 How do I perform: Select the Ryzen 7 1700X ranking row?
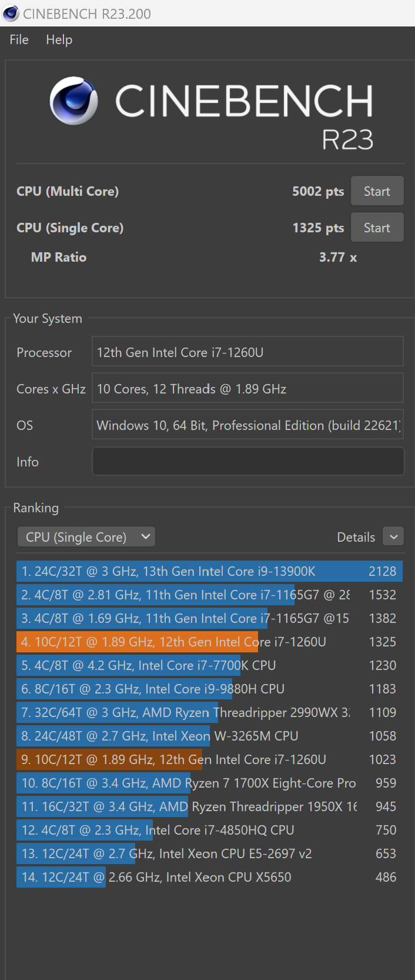(209, 783)
